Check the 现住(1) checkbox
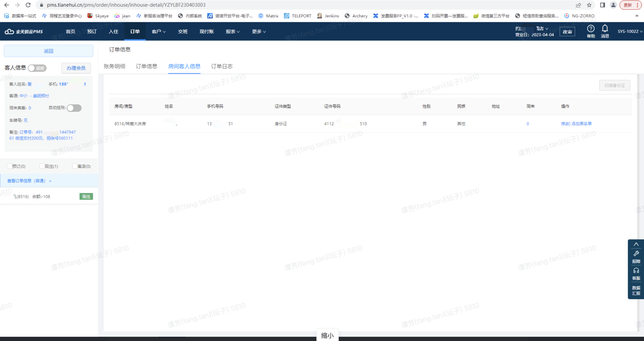 (x=42, y=166)
